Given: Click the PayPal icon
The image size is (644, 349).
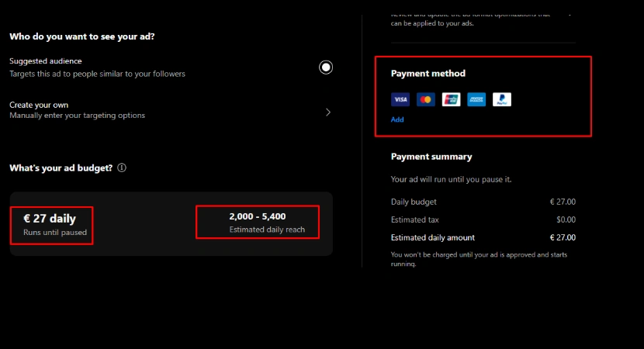Looking at the screenshot, I should (x=502, y=99).
